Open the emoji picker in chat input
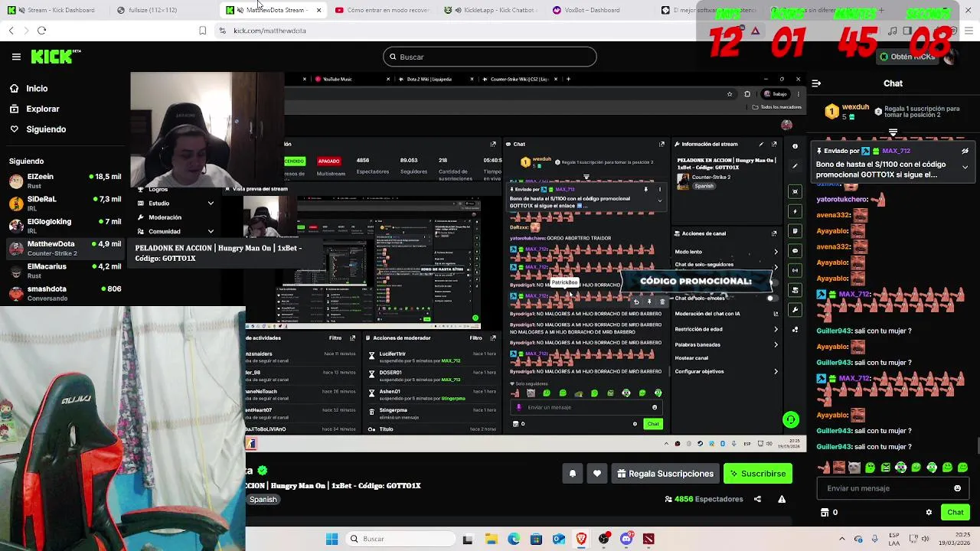 957,488
